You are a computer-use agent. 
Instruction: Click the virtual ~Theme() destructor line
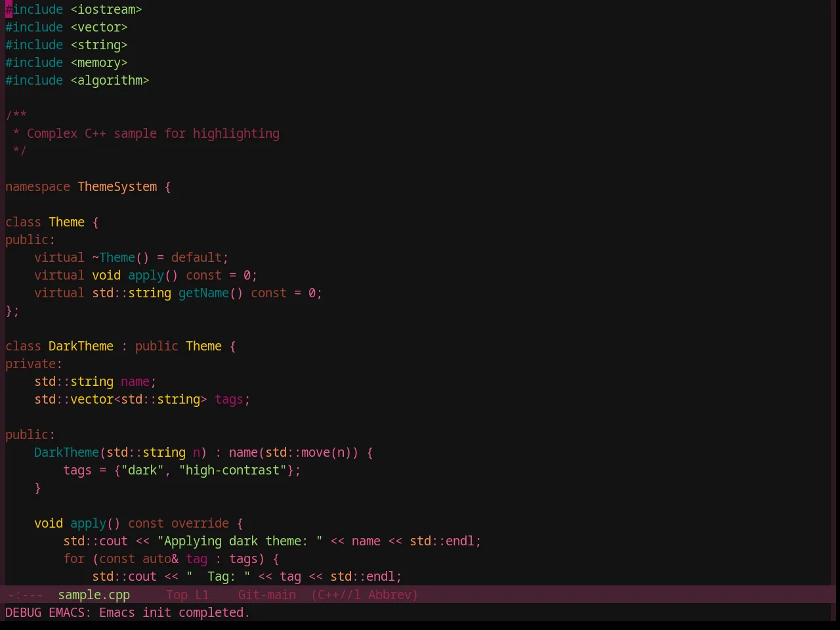(131, 258)
